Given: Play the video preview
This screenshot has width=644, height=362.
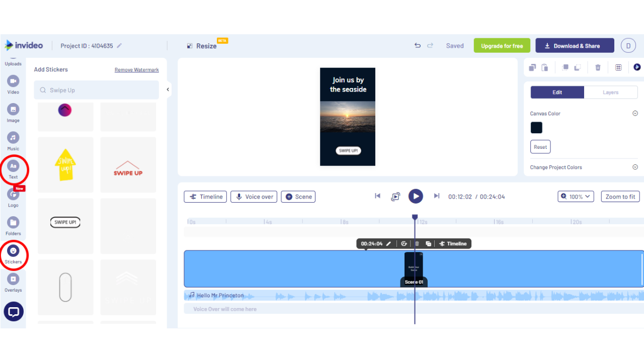Looking at the screenshot, I should pyautogui.click(x=415, y=196).
